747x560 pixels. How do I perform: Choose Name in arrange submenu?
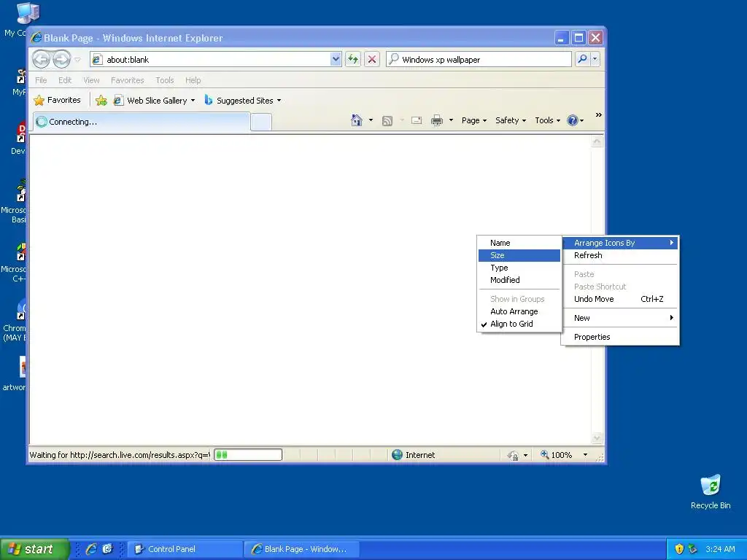(x=519, y=243)
